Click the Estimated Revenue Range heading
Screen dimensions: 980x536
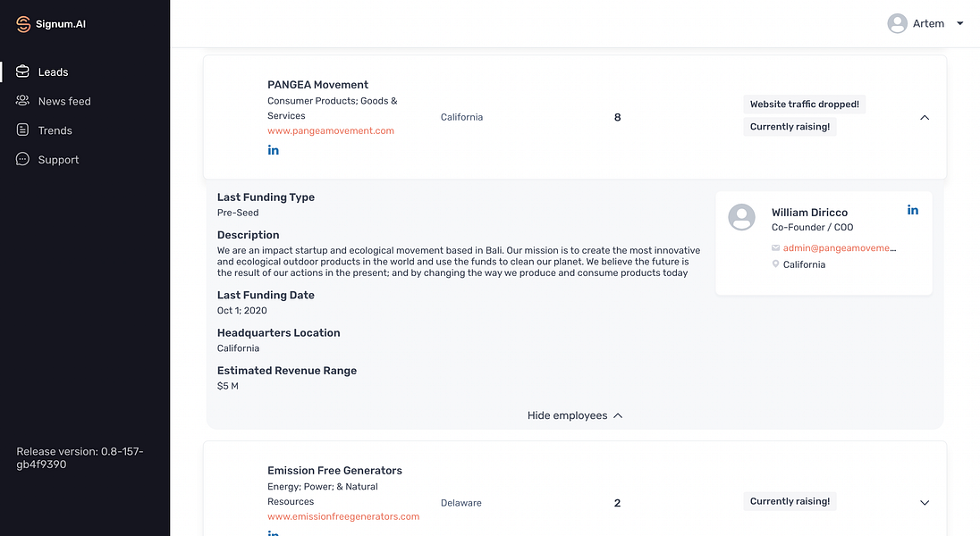point(287,371)
